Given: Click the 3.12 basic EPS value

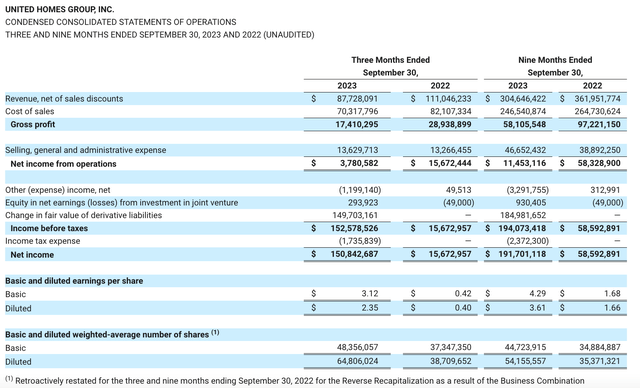Looking at the screenshot, I should (370, 294).
